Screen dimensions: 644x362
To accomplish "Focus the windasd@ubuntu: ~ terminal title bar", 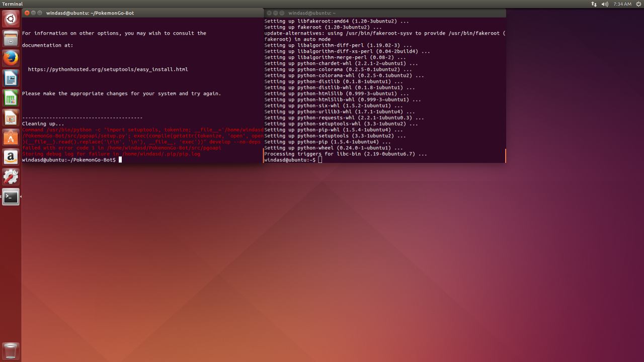I will [385, 13].
